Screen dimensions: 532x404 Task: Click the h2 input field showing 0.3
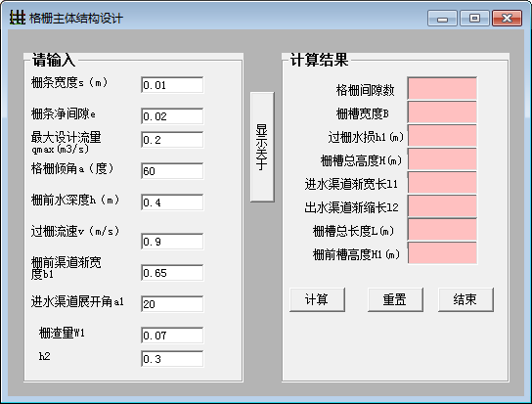click(172, 359)
